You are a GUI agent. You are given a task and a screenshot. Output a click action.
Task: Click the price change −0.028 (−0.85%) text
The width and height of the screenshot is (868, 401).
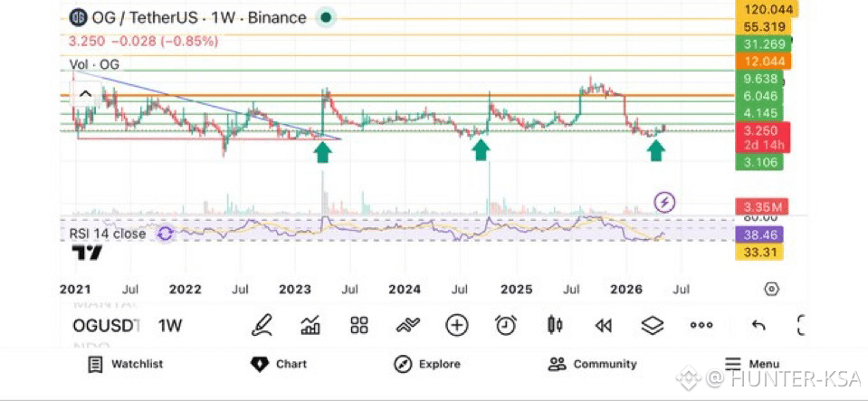165,42
